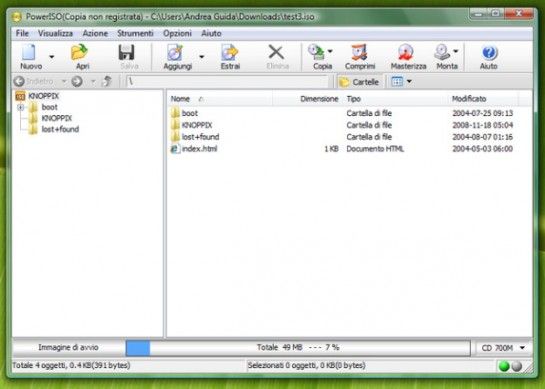Toggle the Cartelle folder pane button

(359, 82)
